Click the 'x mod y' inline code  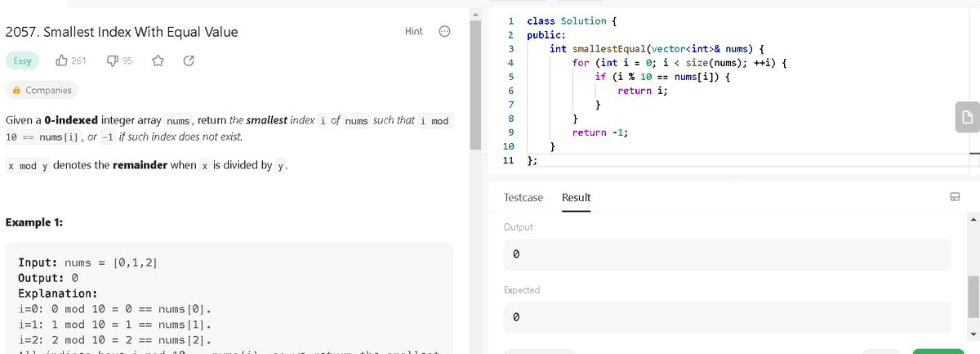pos(27,166)
